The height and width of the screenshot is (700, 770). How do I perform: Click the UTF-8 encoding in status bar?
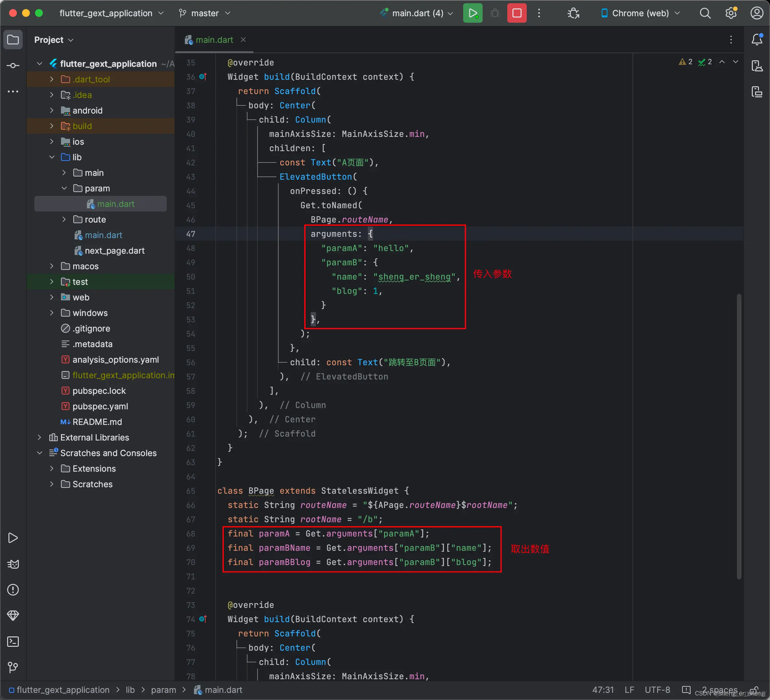click(657, 690)
